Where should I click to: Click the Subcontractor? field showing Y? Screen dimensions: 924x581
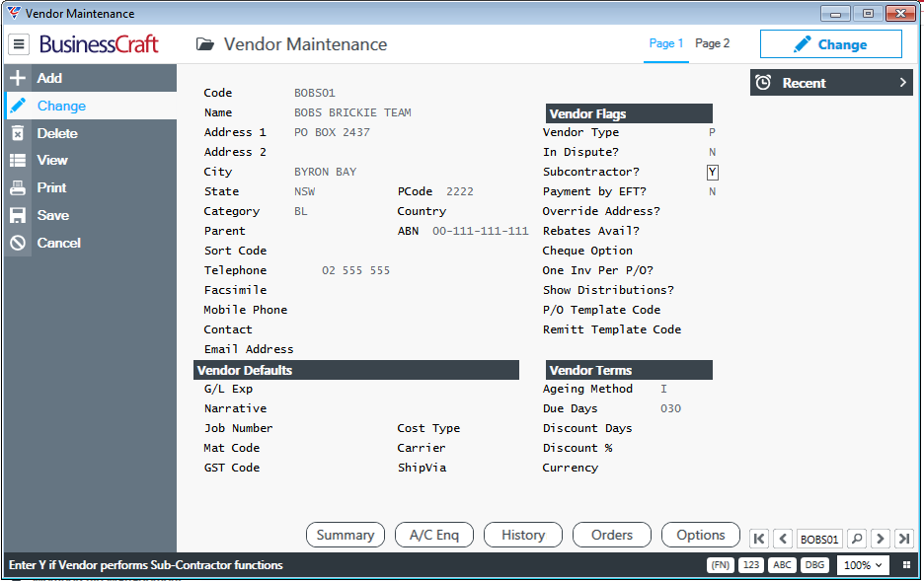[x=713, y=172]
